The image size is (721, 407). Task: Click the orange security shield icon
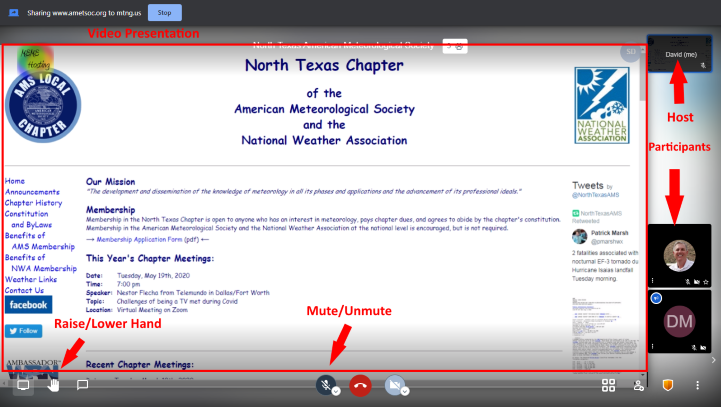[x=668, y=385]
